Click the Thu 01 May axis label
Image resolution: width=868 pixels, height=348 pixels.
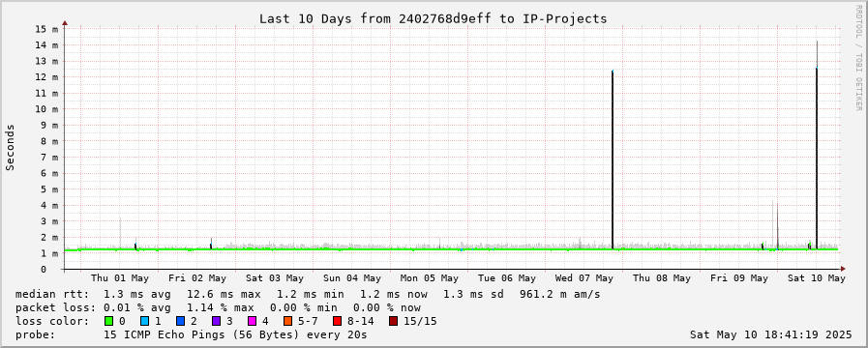120,278
